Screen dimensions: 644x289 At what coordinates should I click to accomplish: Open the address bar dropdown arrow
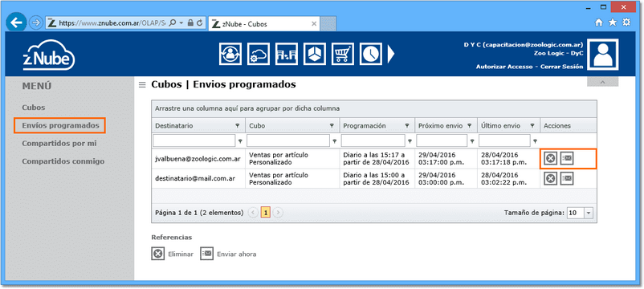click(181, 23)
